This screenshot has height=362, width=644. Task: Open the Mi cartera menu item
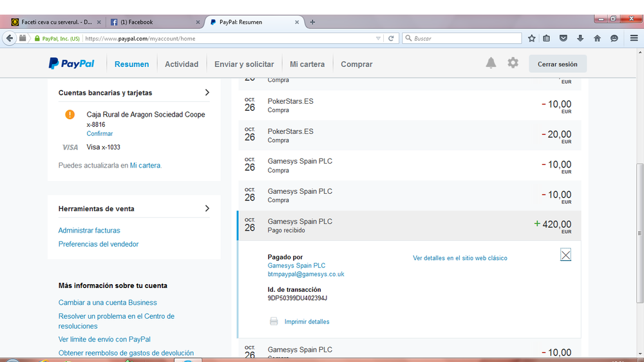tap(307, 64)
